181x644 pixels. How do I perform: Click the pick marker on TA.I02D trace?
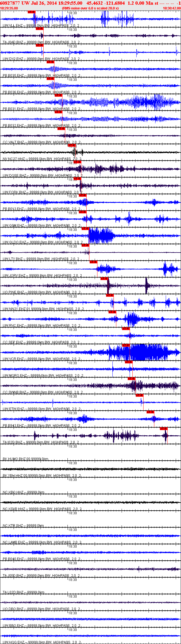click(164, 429)
